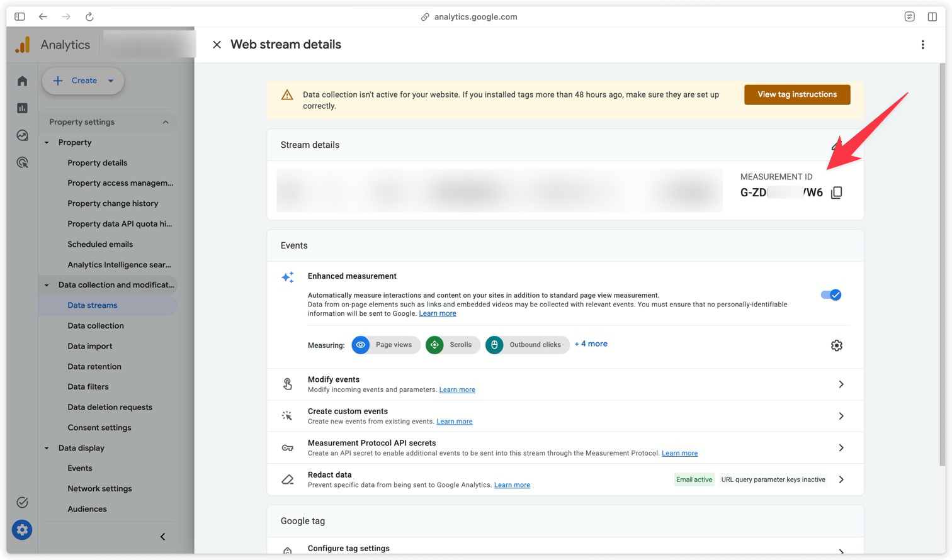
Task: Open Learn more for Measurement Protocol secrets
Action: (680, 453)
